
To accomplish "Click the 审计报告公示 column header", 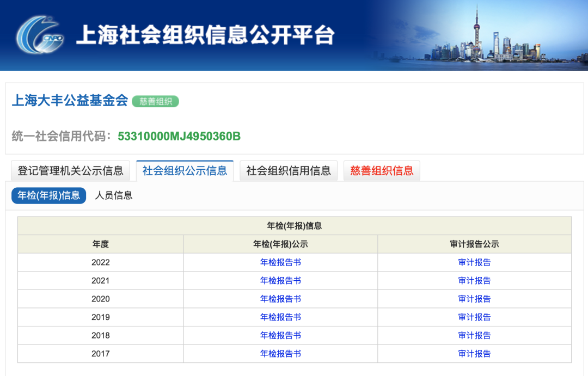I will tap(474, 244).
